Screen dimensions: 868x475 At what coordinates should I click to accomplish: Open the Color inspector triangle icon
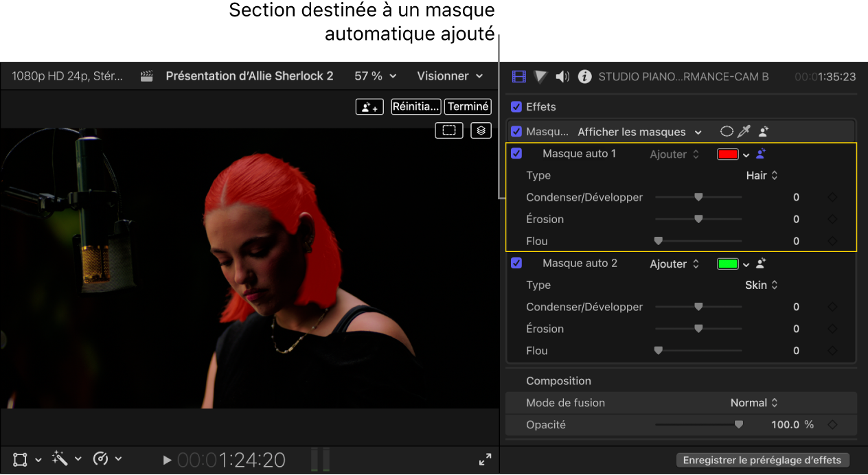click(x=540, y=76)
